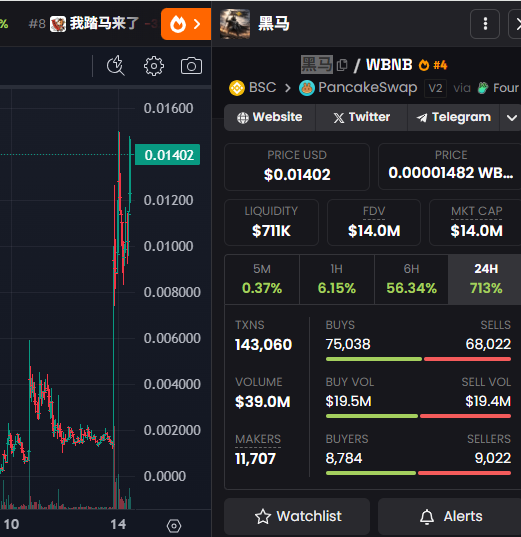Click the 黑马 token avatar image
The height and width of the screenshot is (537, 521).
click(235, 24)
